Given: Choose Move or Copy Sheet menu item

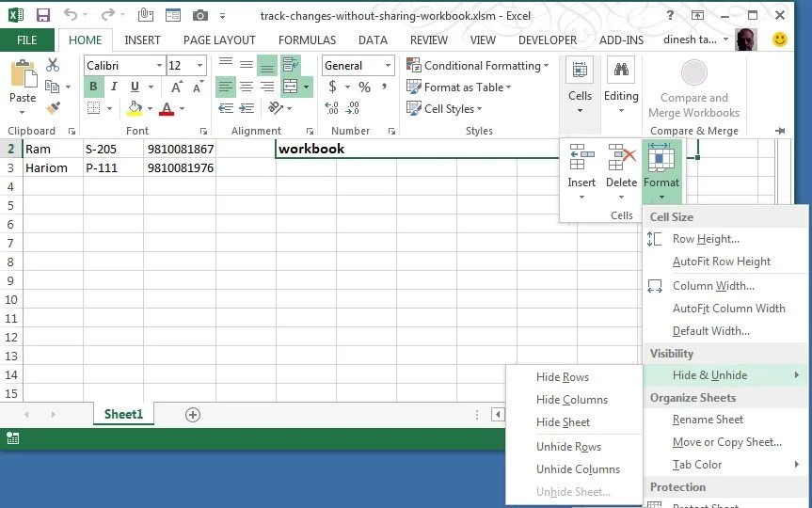Looking at the screenshot, I should [727, 442].
